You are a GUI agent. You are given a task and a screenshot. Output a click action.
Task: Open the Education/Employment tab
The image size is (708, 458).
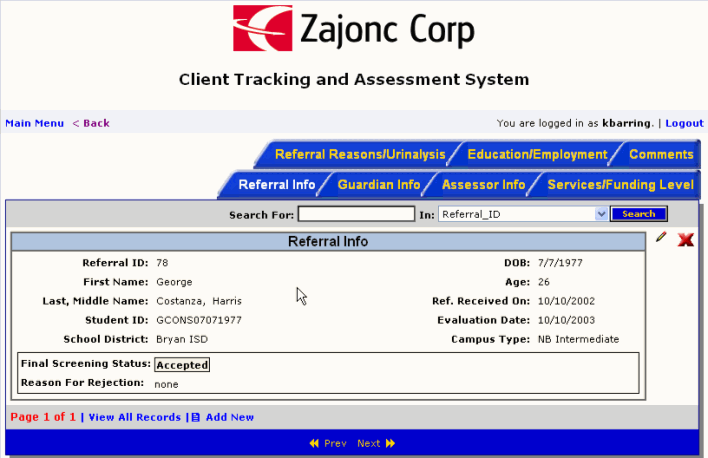537,154
